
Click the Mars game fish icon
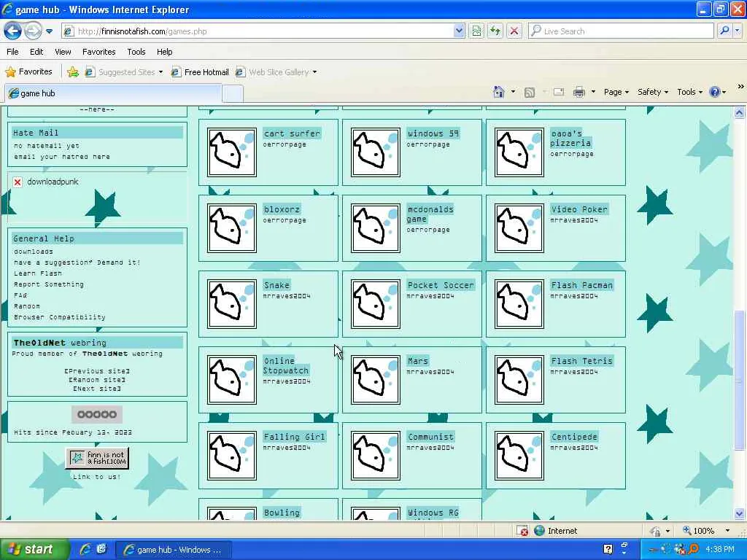point(376,380)
